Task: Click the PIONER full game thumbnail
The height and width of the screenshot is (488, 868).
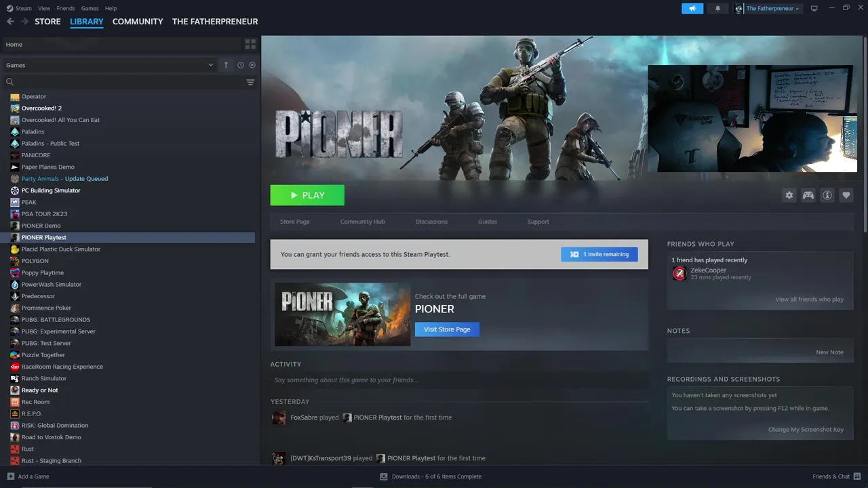Action: 342,314
